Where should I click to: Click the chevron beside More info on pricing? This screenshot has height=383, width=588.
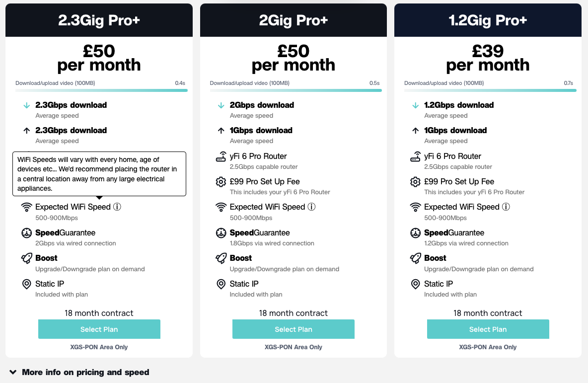[x=13, y=372]
